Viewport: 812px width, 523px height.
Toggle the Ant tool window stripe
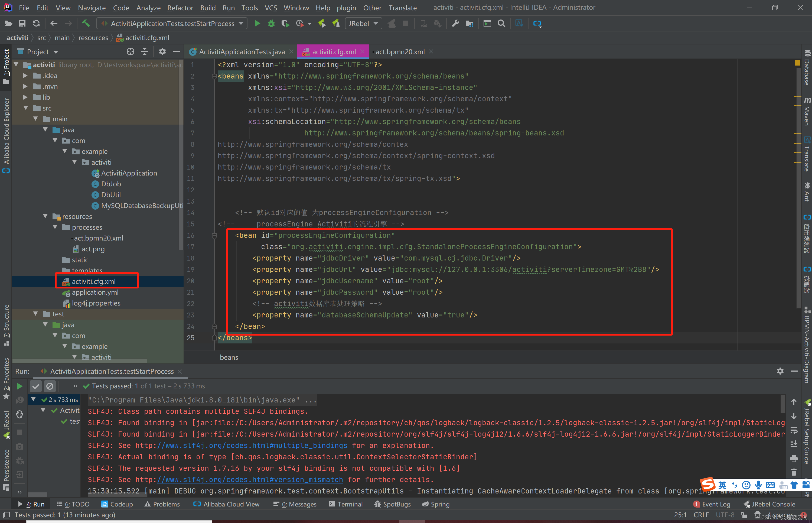tap(807, 192)
